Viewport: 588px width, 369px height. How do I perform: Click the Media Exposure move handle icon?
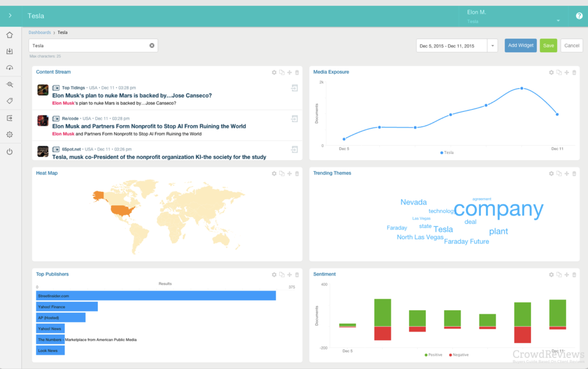click(567, 73)
